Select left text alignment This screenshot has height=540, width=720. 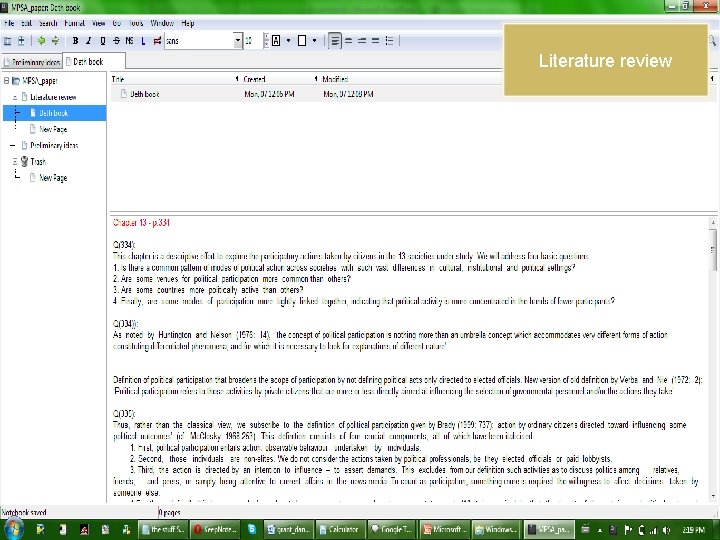coord(335,41)
